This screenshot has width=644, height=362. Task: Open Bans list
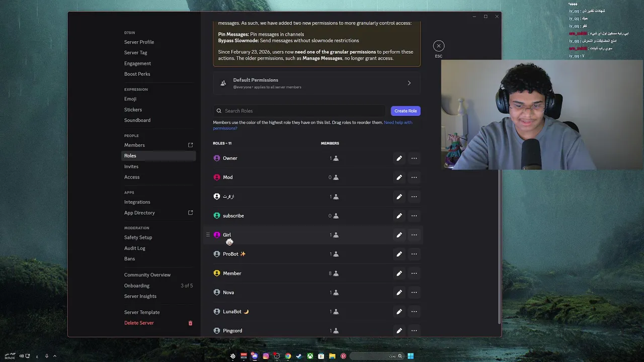point(129,259)
